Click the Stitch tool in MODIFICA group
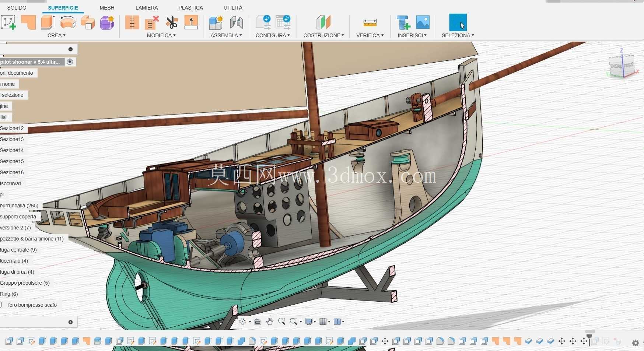 (x=132, y=22)
